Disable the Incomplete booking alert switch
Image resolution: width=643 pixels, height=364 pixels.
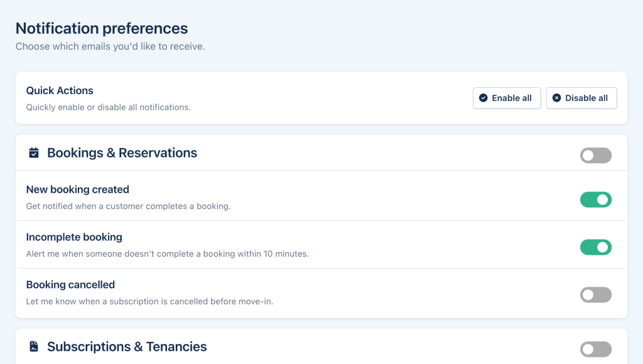point(595,247)
